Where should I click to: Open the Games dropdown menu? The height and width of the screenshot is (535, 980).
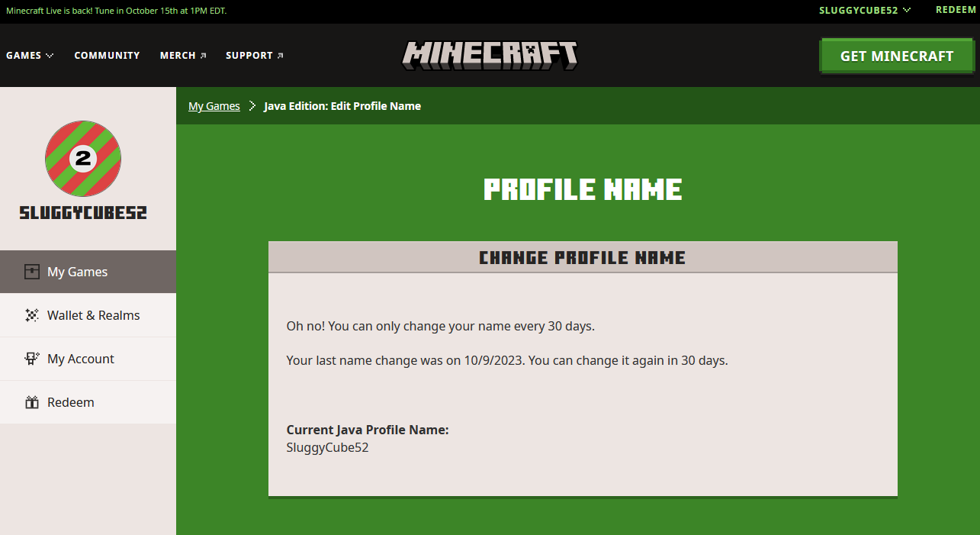tap(30, 56)
